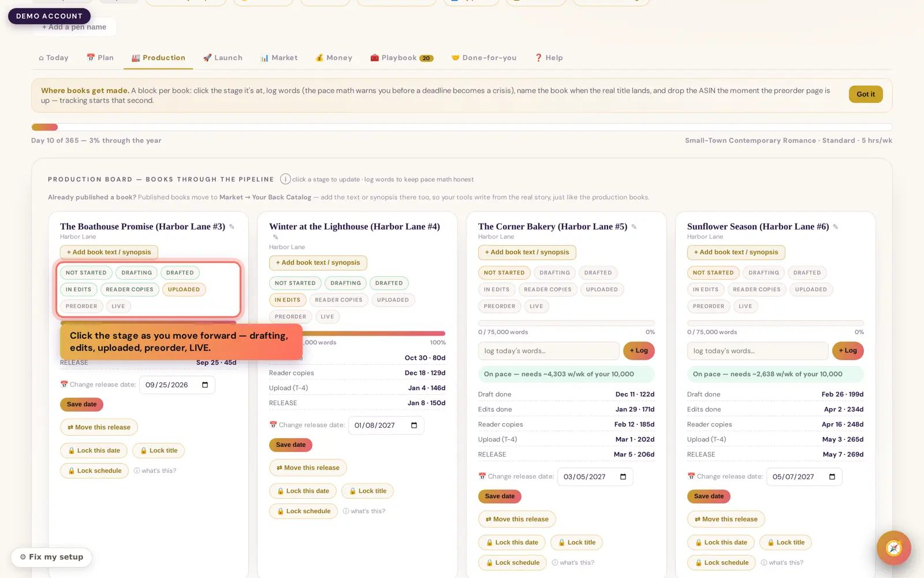Add book text for Winter at the Lighthouse
The height and width of the screenshot is (578, 924).
[x=318, y=263]
